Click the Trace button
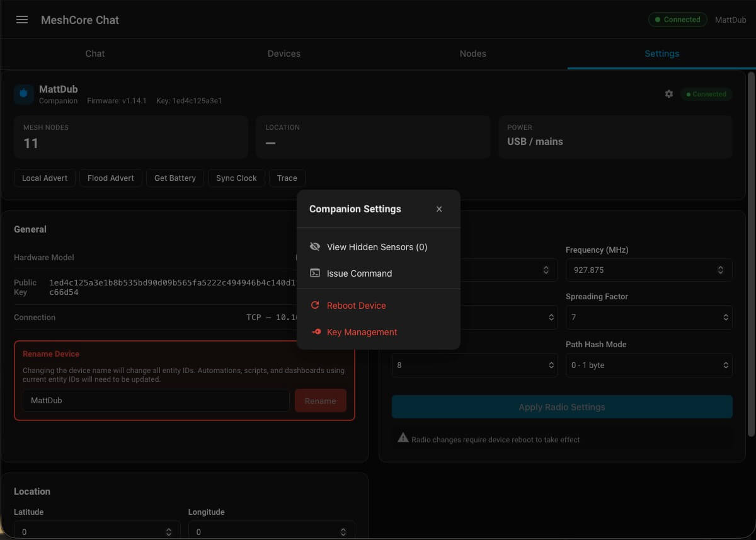Image resolution: width=756 pixels, height=540 pixels. [x=287, y=178]
